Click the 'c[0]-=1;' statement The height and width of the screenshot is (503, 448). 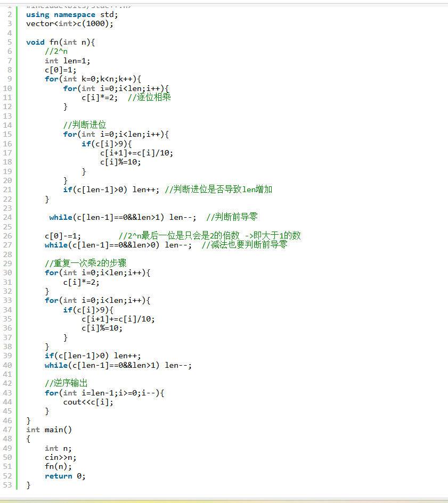(63, 236)
